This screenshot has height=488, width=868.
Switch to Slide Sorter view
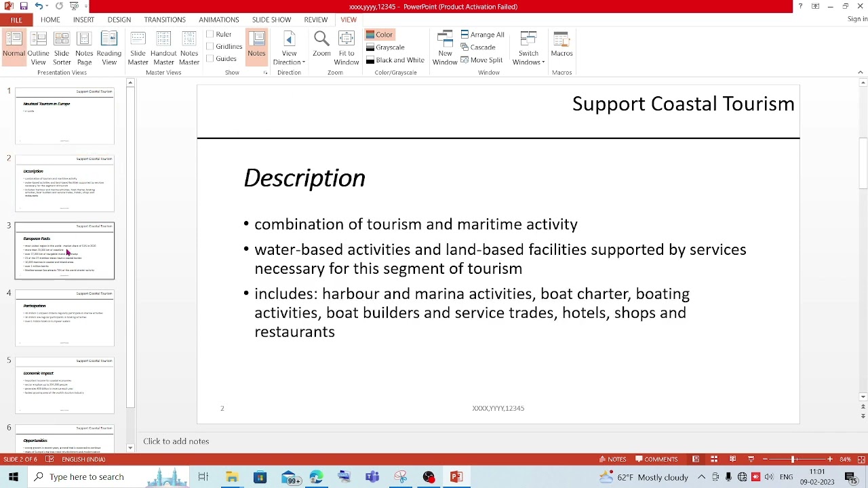pos(62,47)
